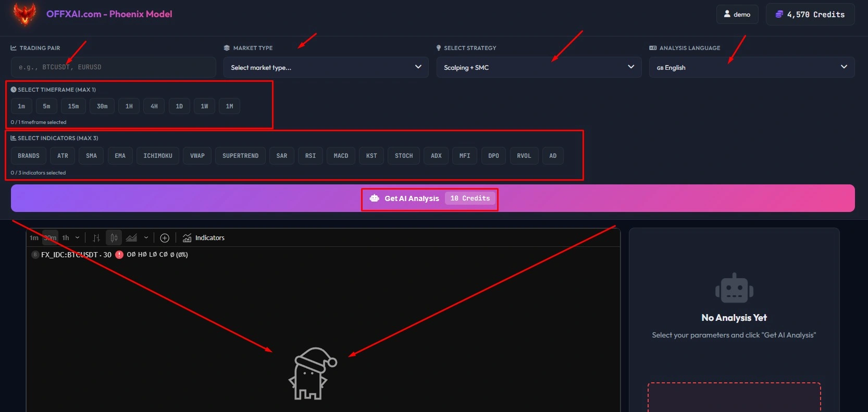Select the candlestick chart style icon
Image resolution: width=868 pixels, height=412 pixels.
pos(114,238)
